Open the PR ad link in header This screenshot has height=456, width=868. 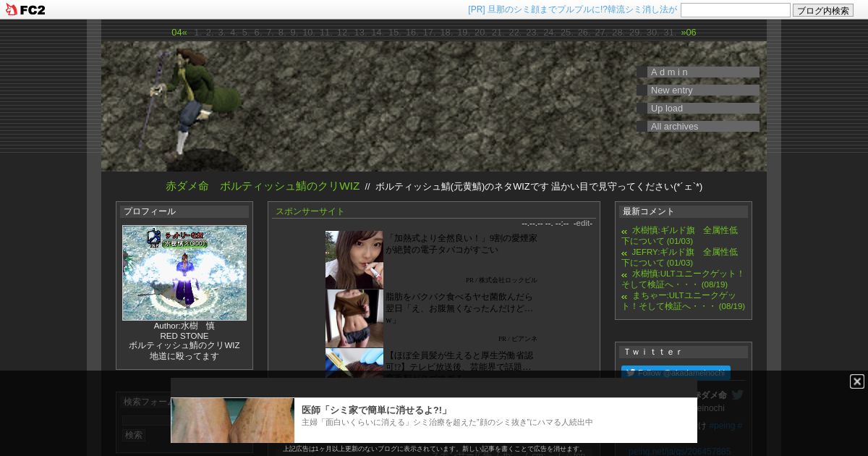pyautogui.click(x=572, y=9)
